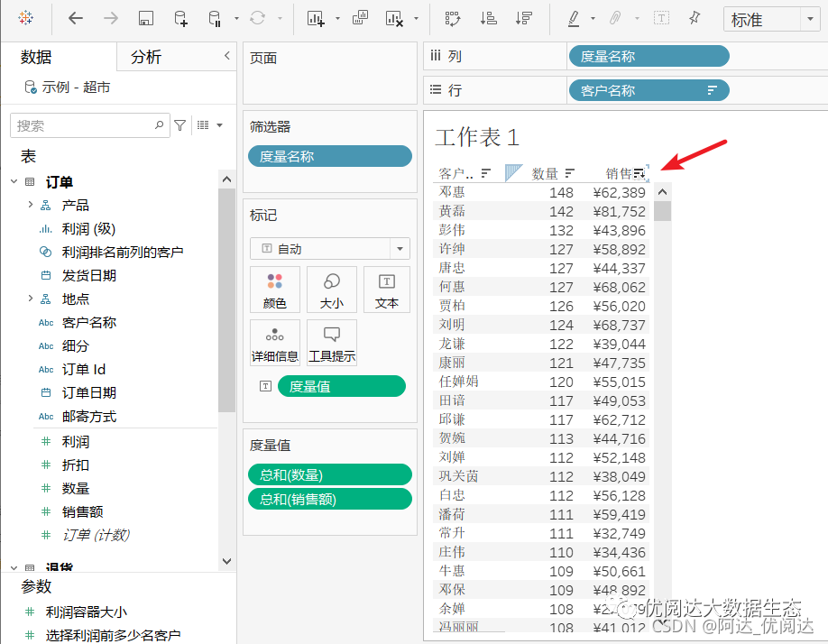Click the group members paperclip icon

coord(614,18)
